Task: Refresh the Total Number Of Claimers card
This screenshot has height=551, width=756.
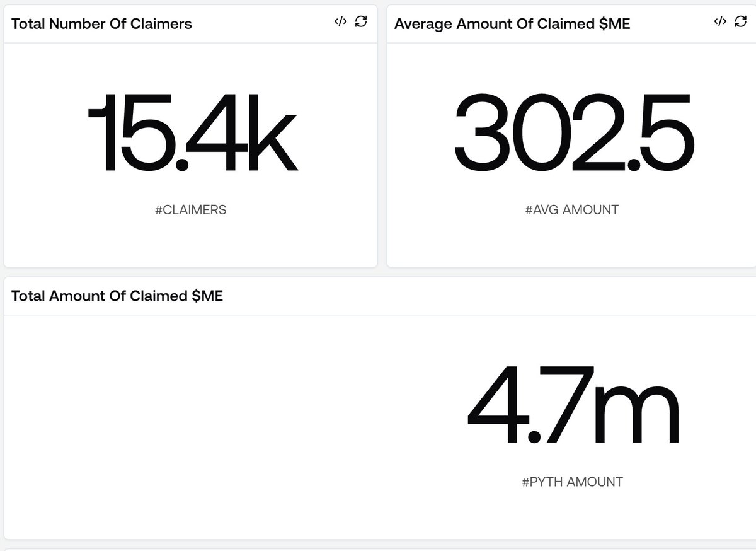Action: [361, 22]
